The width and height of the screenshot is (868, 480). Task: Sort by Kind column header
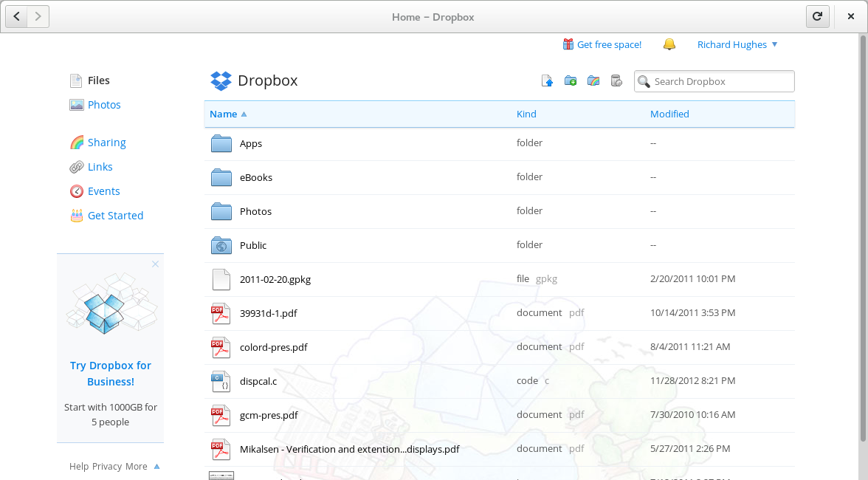click(526, 114)
